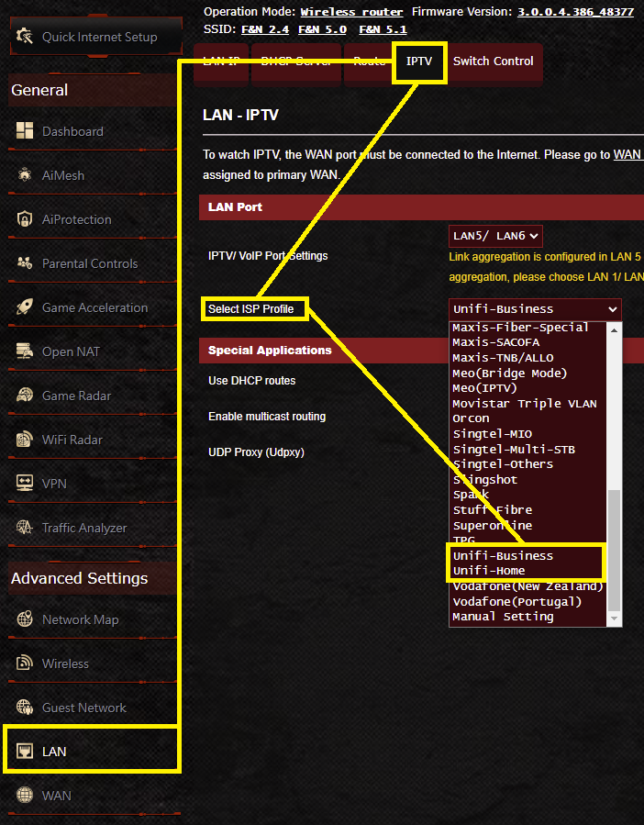
Task: Select the IPTV tab
Action: tap(419, 61)
